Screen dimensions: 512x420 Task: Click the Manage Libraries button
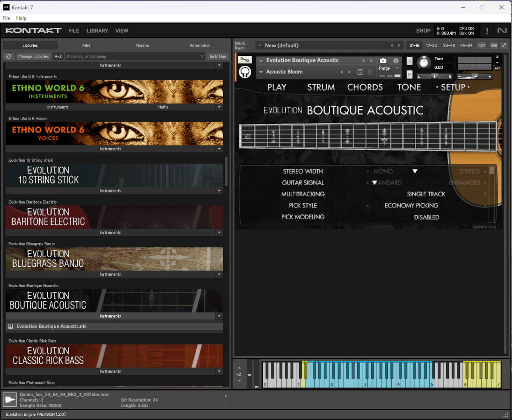[33, 56]
